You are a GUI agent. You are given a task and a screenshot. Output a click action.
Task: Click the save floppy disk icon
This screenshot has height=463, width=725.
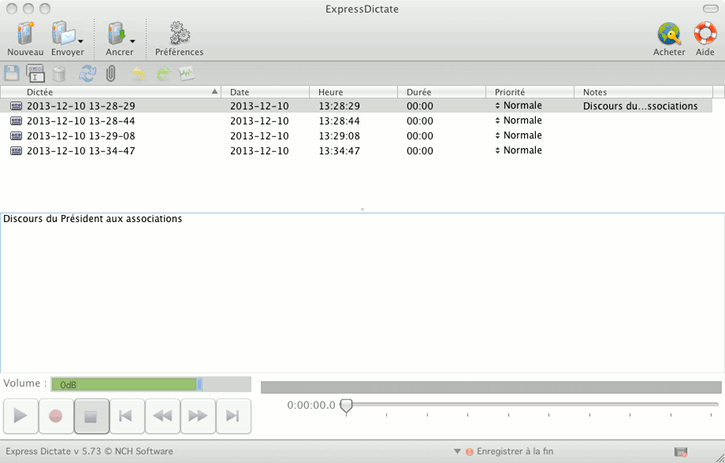pyautogui.click(x=12, y=73)
